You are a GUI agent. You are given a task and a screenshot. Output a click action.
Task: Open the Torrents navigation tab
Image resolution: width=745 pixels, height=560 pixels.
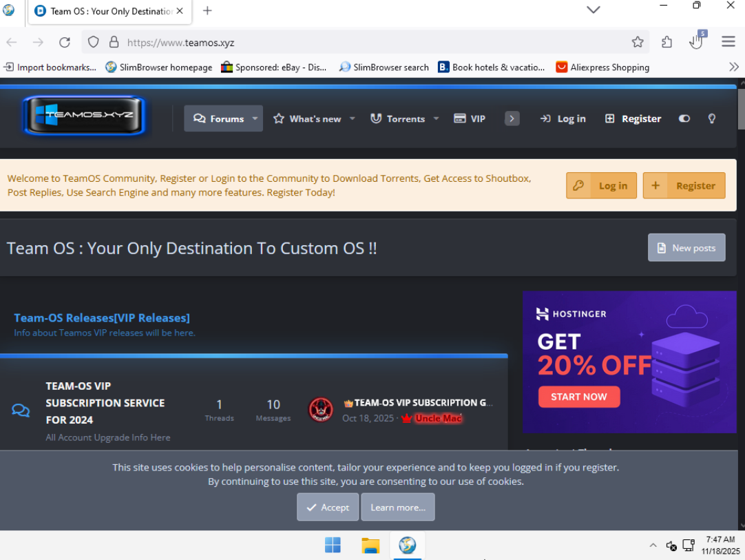pyautogui.click(x=398, y=118)
